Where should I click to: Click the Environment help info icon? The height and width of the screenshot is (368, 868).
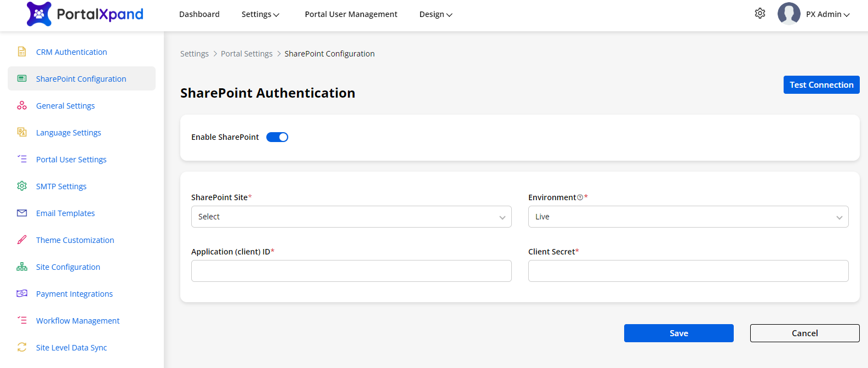coord(580,197)
